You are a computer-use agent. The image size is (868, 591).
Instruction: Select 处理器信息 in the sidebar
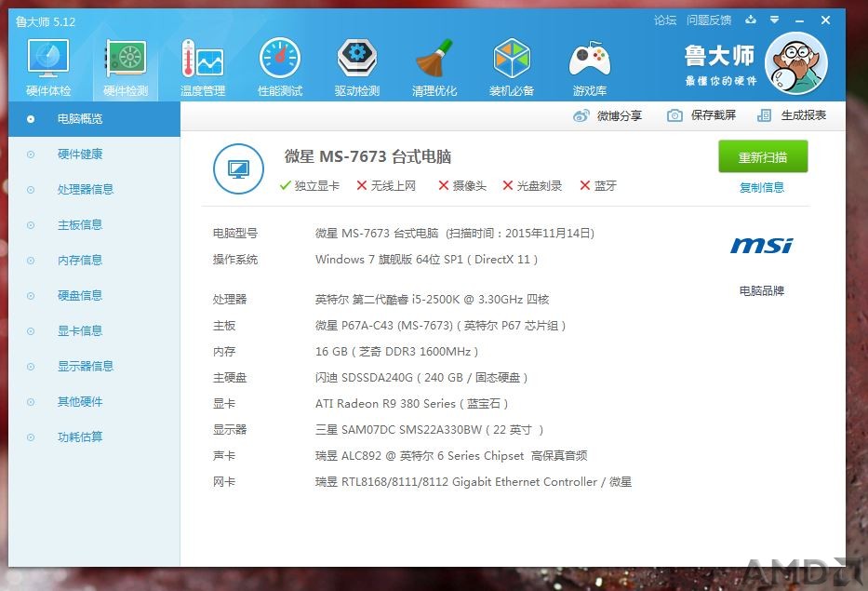94,190
